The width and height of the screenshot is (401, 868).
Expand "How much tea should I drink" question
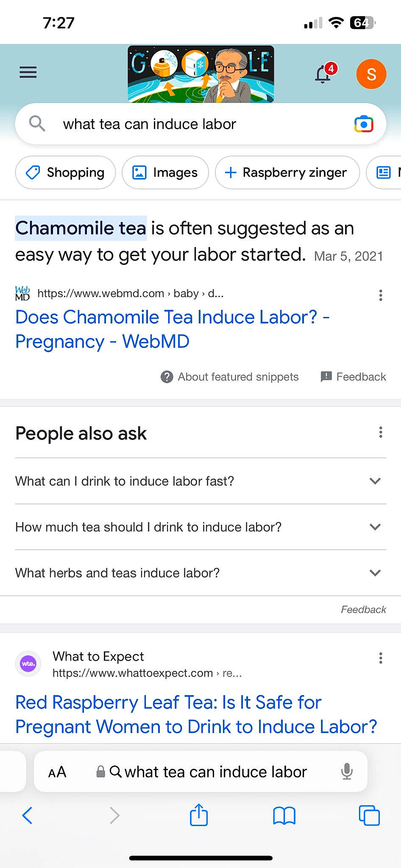click(x=200, y=527)
